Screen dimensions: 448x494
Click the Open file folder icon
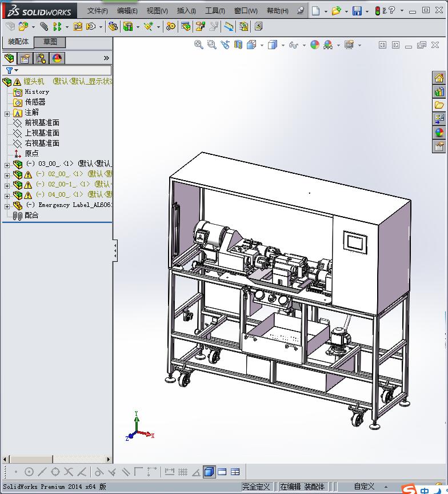pyautogui.click(x=336, y=11)
